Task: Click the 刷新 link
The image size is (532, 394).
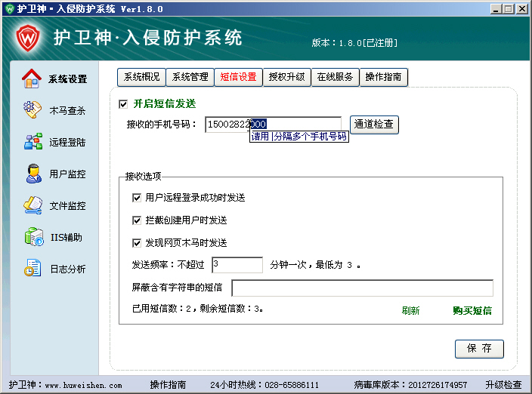Action: click(x=410, y=311)
